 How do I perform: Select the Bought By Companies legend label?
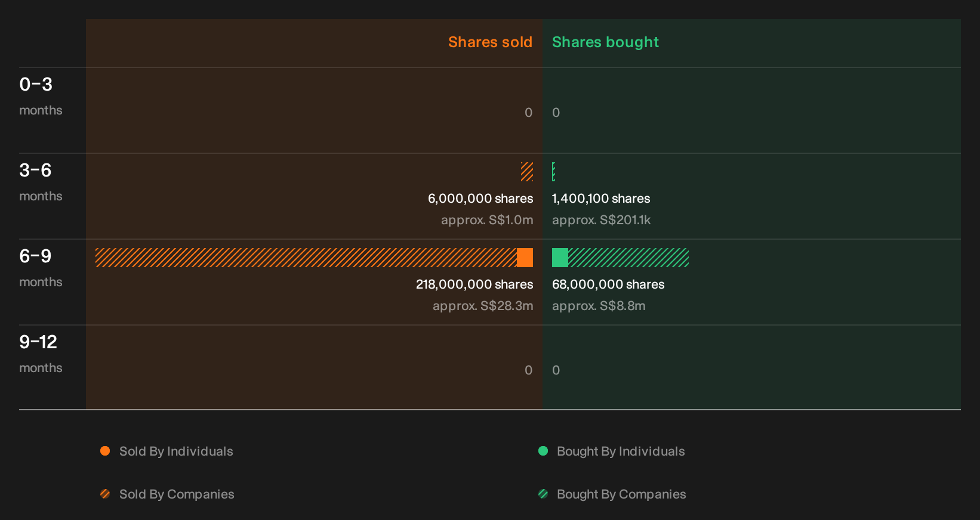pos(621,494)
